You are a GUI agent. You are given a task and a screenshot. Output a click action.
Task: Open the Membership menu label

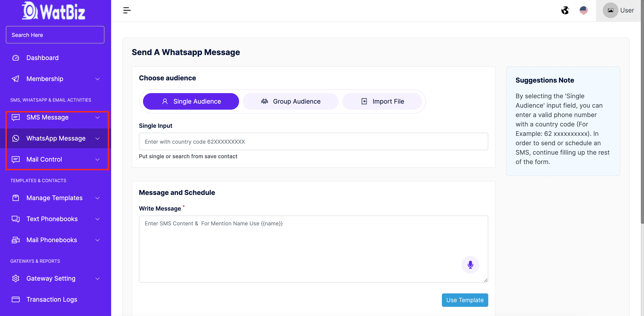pos(45,79)
